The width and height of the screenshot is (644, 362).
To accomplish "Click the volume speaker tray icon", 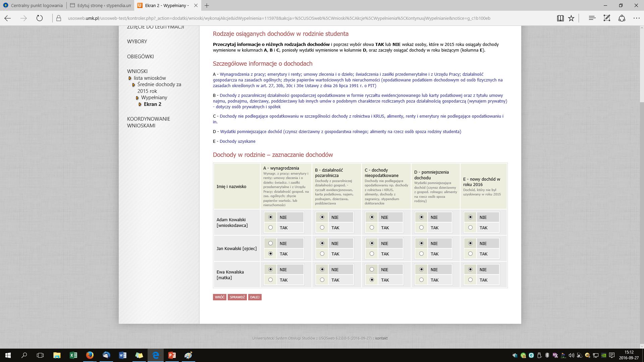I will 571,355.
